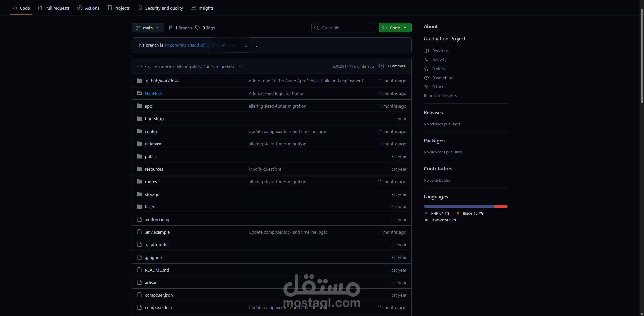This screenshot has width=644, height=316.
Task: Click the .gitignore file icon
Action: (139, 257)
